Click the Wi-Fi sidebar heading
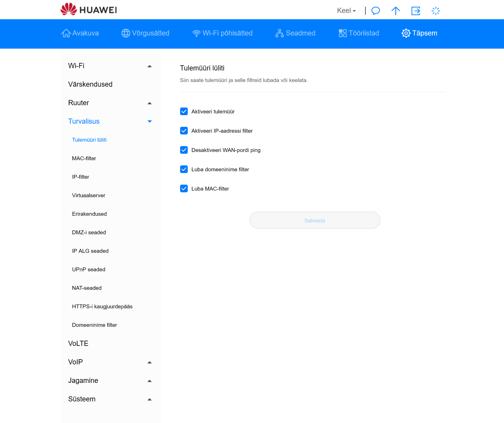Viewport: 504px width, 423px height. pos(76,66)
